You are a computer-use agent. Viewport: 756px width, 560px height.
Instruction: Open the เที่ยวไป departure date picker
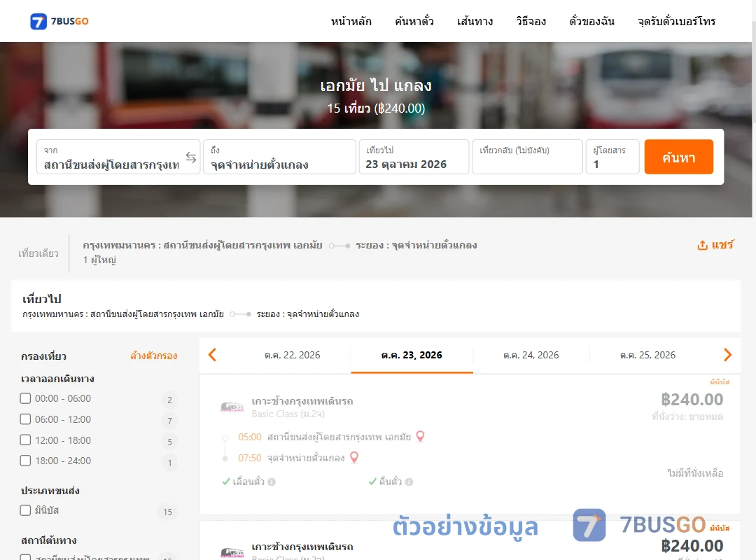414,157
